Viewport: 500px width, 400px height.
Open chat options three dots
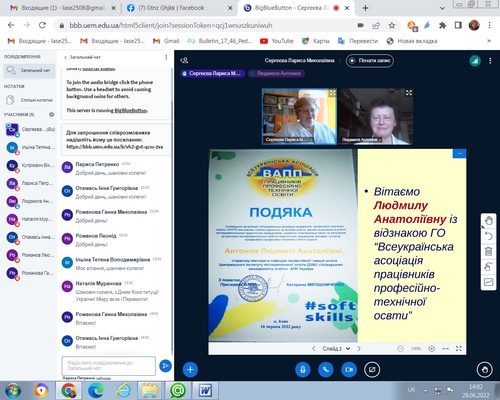(x=166, y=57)
